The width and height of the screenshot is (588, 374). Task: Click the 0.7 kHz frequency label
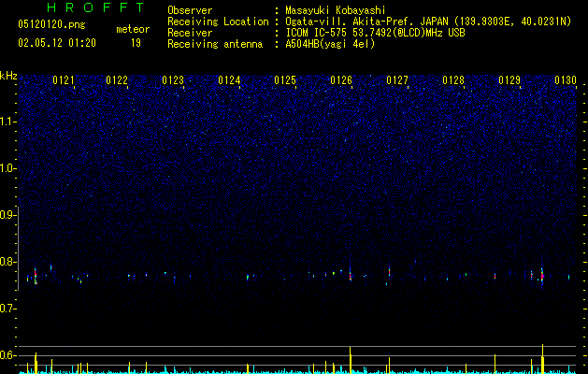(8, 309)
